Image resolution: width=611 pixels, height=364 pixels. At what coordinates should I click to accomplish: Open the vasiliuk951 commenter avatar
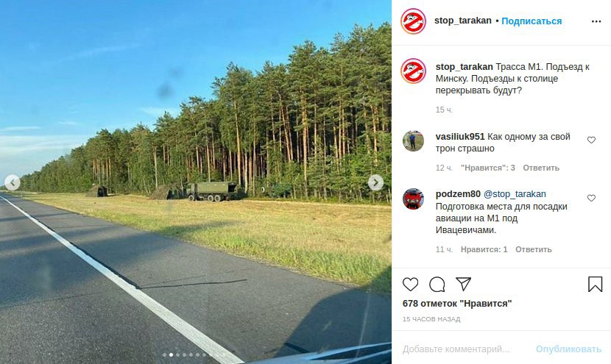click(x=413, y=141)
